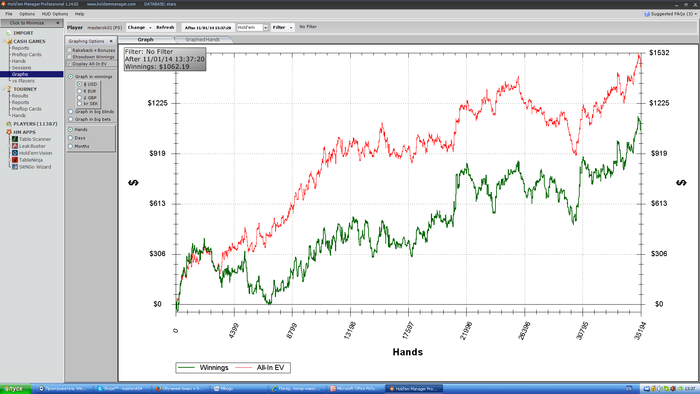700x394 pixels.
Task: Toggle Rakeback + Bonuses checkbox
Action: click(69, 50)
